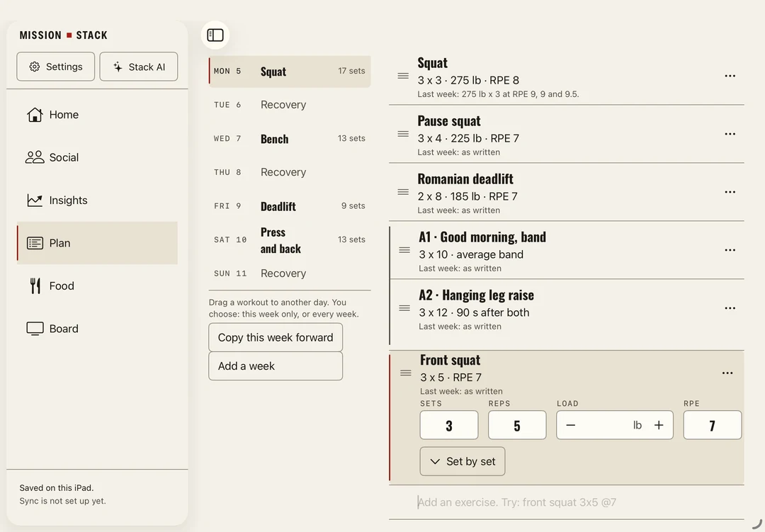Open more options for Good morning, band
This screenshot has height=532, width=765.
pos(730,250)
